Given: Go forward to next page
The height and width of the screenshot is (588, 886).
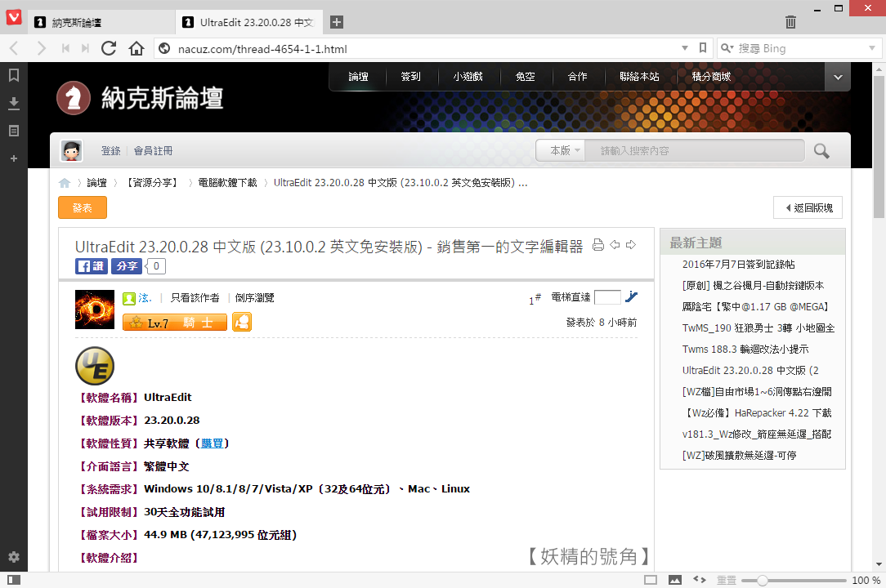Looking at the screenshot, I should click(41, 48).
